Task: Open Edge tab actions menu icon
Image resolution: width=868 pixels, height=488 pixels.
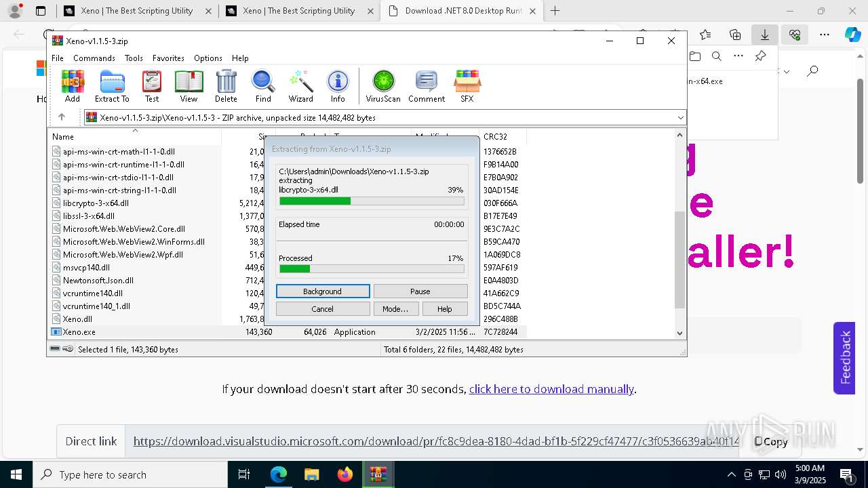Action: coord(41,11)
